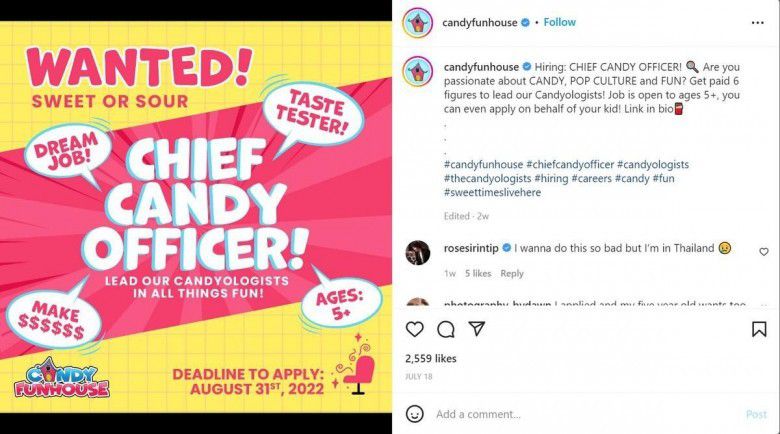Open rosesirintip's profile picture

click(417, 252)
